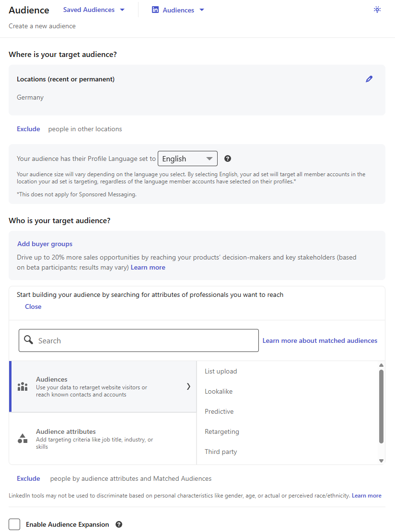The width and height of the screenshot is (395, 532).
Task: Open the Saved Audiences dropdown
Action: (94, 10)
